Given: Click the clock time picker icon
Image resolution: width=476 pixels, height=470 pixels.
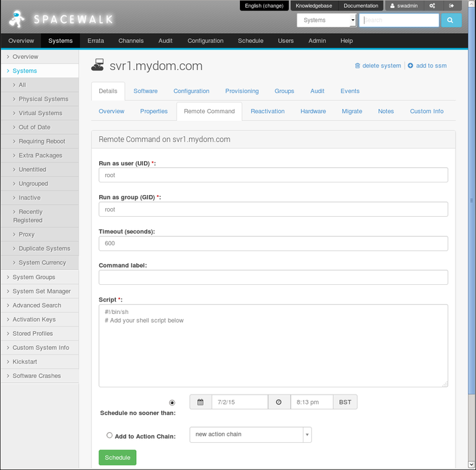Looking at the screenshot, I should coord(279,402).
